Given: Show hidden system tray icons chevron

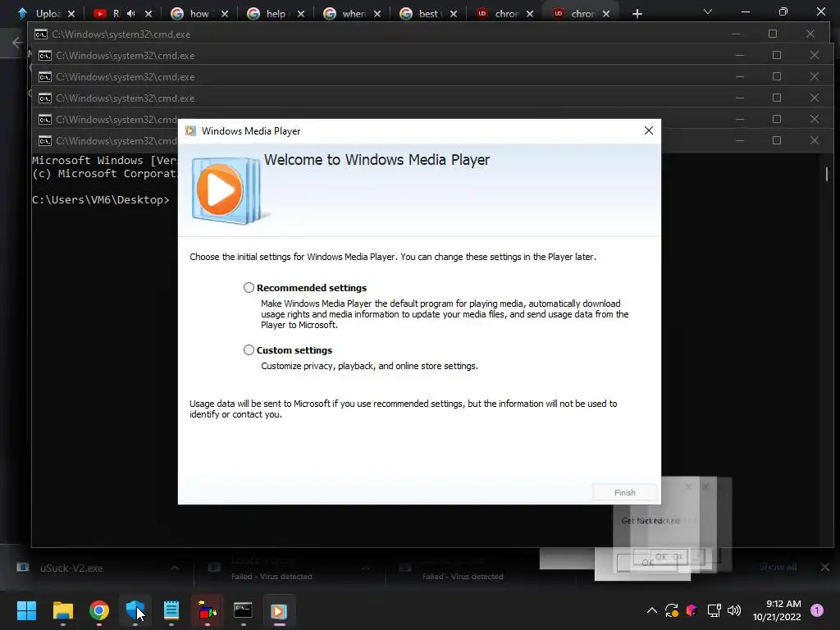Looking at the screenshot, I should point(652,610).
